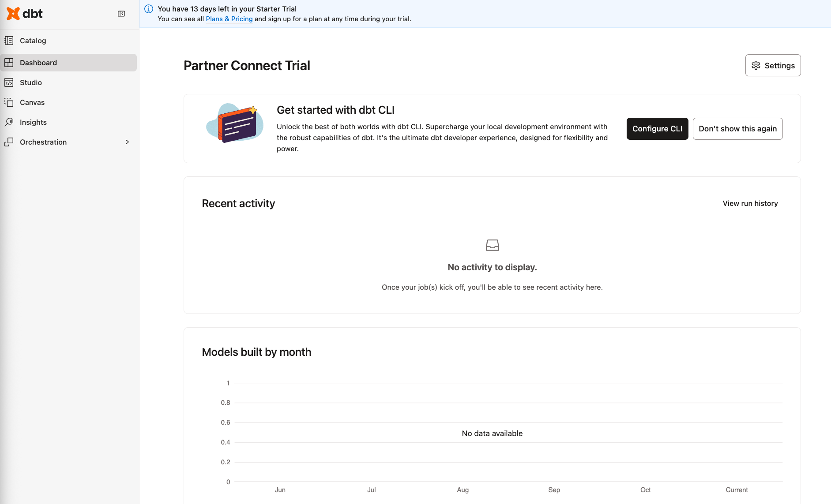Dismiss with Don't show this again
The width and height of the screenshot is (831, 504).
pos(737,129)
